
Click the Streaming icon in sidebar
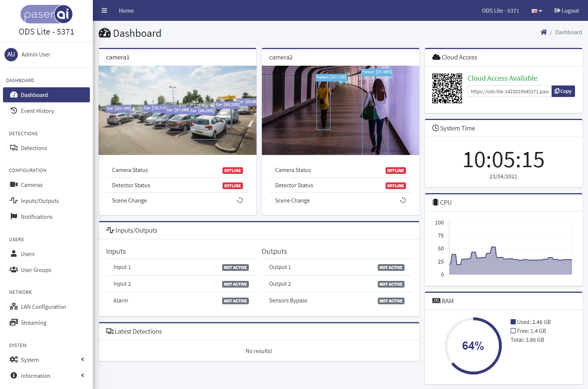pyautogui.click(x=14, y=322)
